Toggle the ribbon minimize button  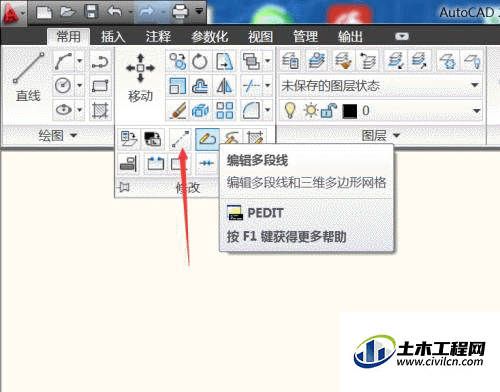(x=402, y=36)
